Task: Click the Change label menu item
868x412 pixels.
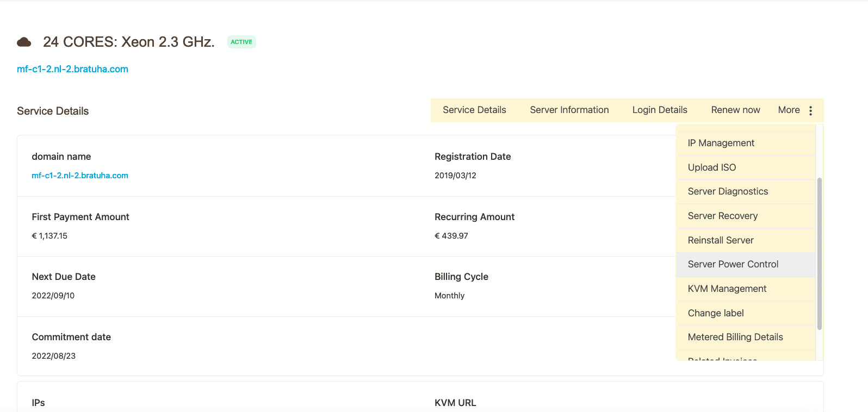Action: (x=716, y=313)
